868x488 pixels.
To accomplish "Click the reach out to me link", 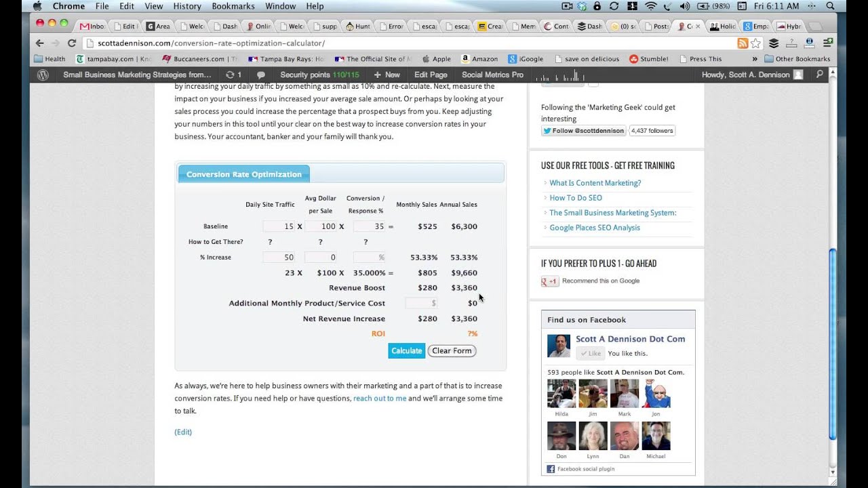I will (x=380, y=399).
